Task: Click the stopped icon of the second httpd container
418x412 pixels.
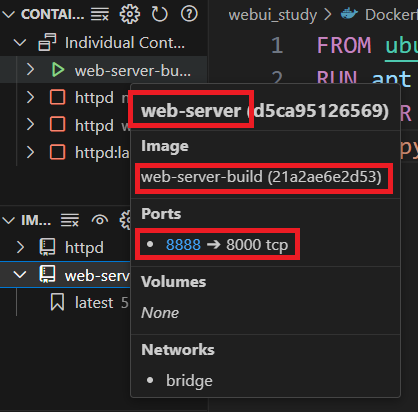Action: 57,125
